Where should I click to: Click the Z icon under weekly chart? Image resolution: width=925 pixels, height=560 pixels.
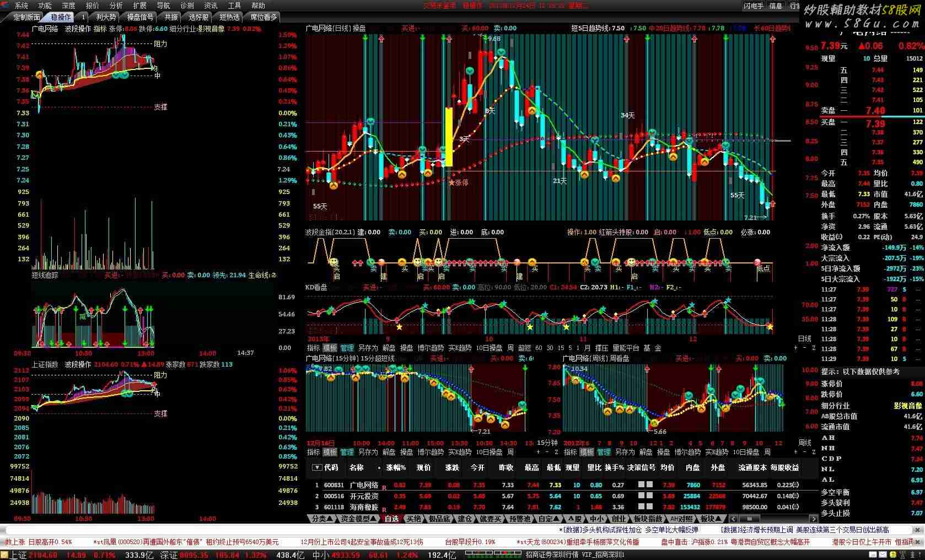[x=813, y=452]
